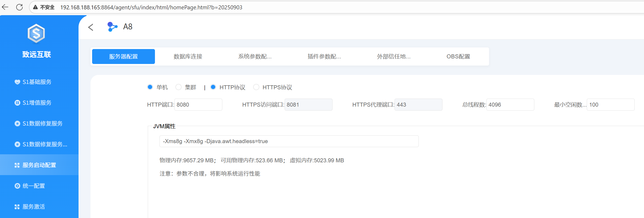Viewport: 644px width, 218px height.
Task: Switch to the 数据库连接 tab
Action: click(188, 56)
